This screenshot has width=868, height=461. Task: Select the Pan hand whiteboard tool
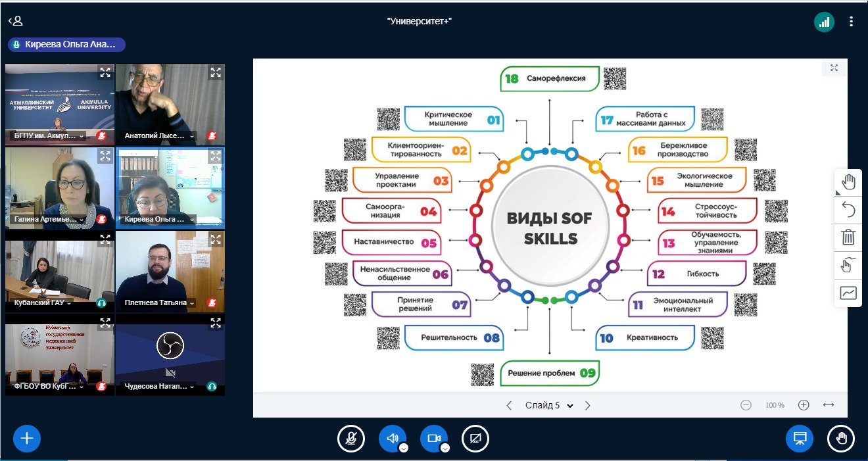click(x=848, y=182)
